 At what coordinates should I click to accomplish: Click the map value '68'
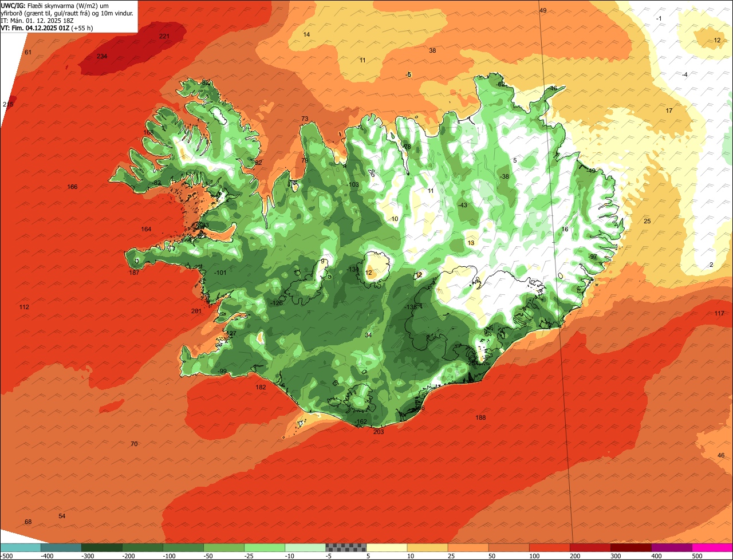[28, 522]
